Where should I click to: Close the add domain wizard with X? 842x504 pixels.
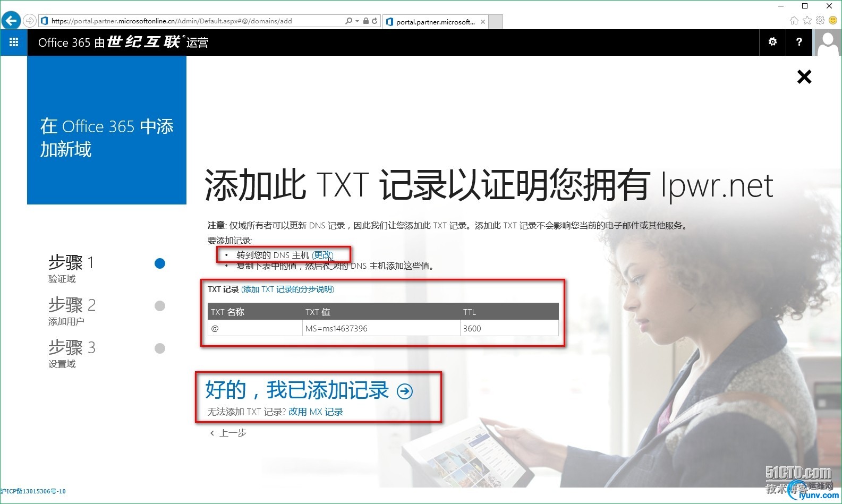(804, 77)
